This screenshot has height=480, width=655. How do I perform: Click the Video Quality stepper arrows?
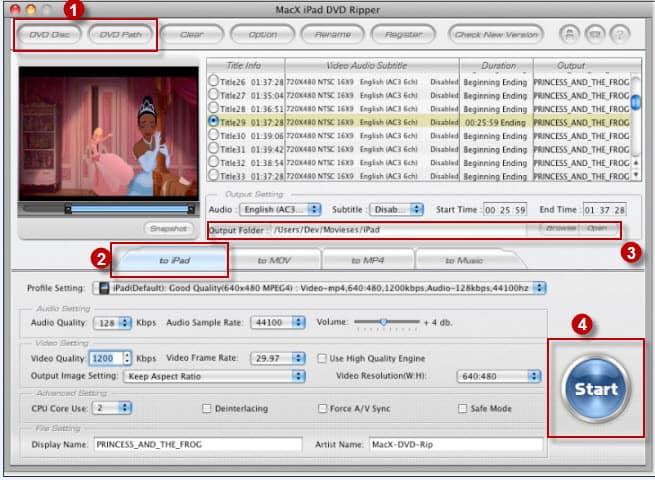click(x=127, y=358)
